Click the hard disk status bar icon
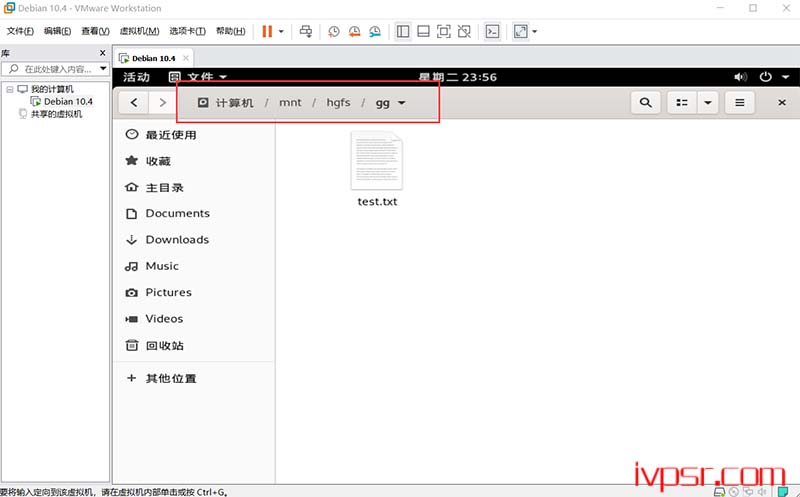Viewport: 800px width, 497px height. (x=719, y=492)
